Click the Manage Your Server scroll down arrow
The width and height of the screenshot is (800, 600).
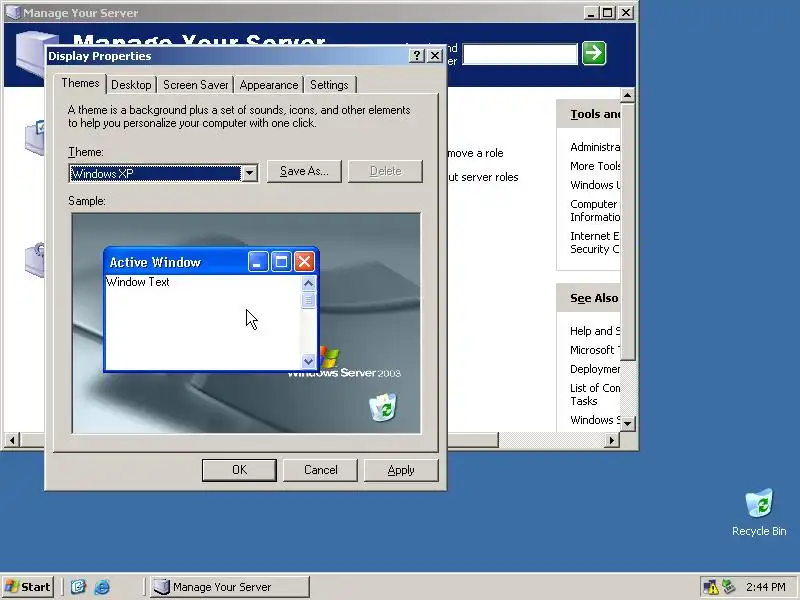628,423
